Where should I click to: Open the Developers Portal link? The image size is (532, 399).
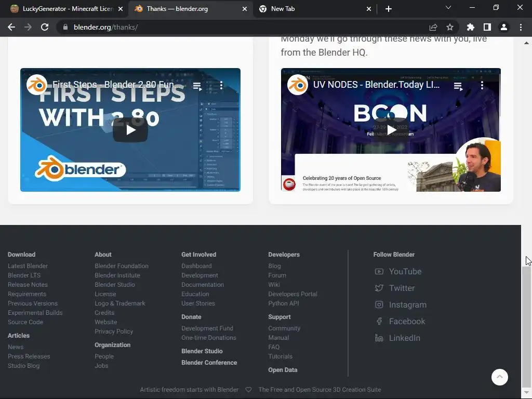coord(293,294)
